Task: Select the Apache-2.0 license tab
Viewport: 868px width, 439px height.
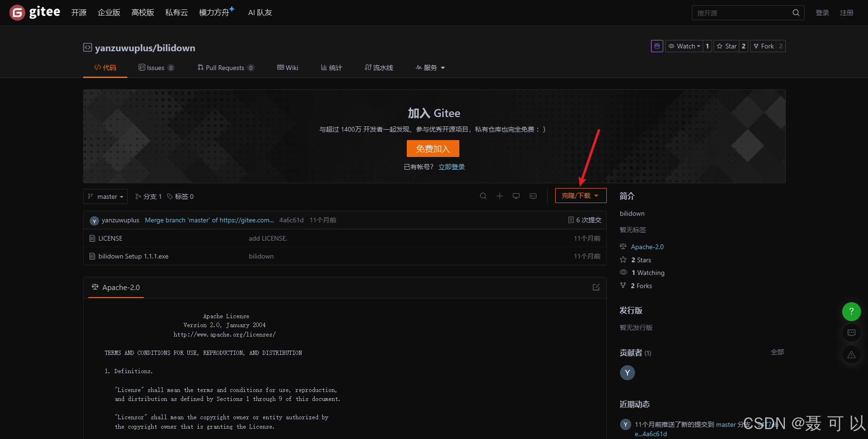Action: click(116, 287)
